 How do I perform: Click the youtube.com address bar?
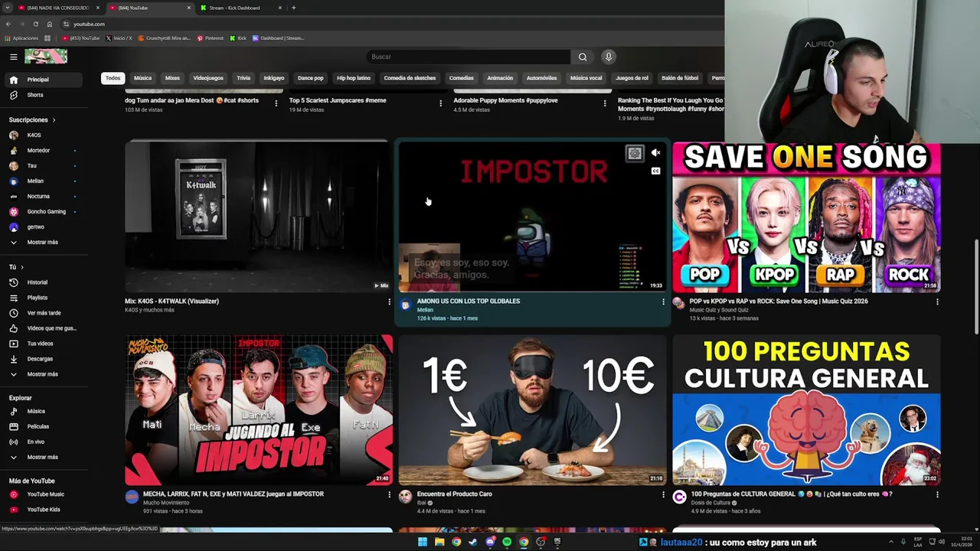(x=390, y=24)
